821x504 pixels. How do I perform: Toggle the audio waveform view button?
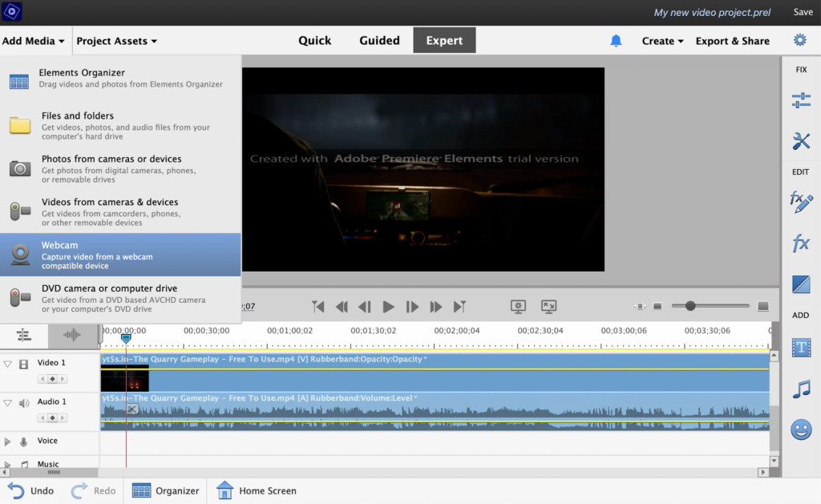72,335
